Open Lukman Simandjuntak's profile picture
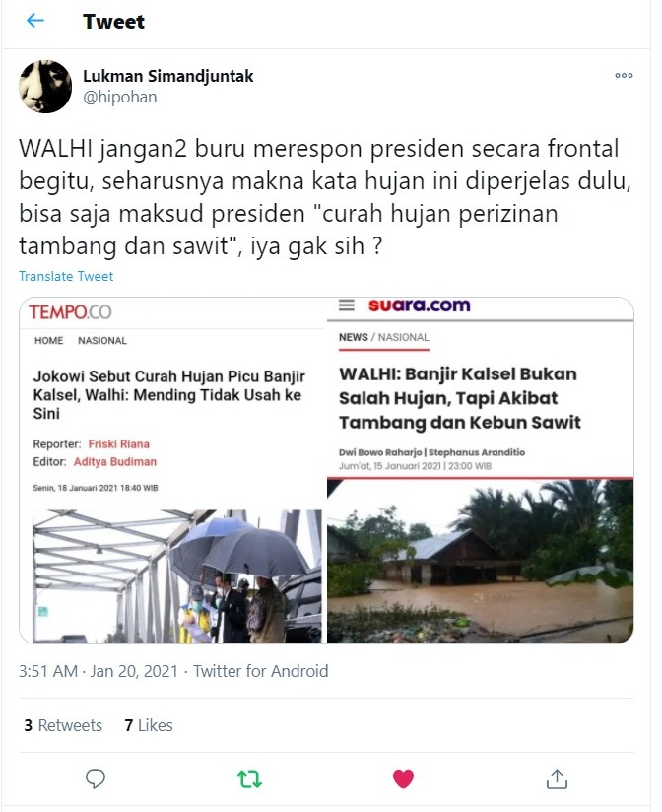The width and height of the screenshot is (662, 812). (x=45, y=87)
